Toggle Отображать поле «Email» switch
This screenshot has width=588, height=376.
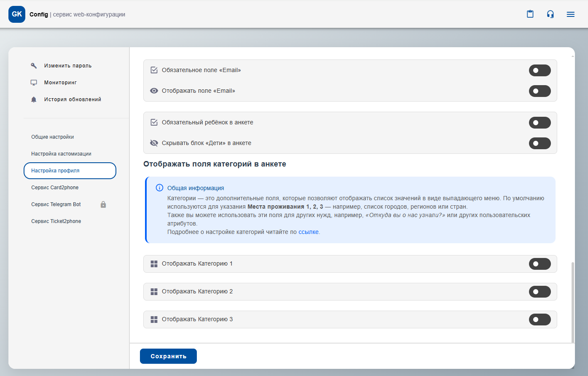(x=540, y=91)
